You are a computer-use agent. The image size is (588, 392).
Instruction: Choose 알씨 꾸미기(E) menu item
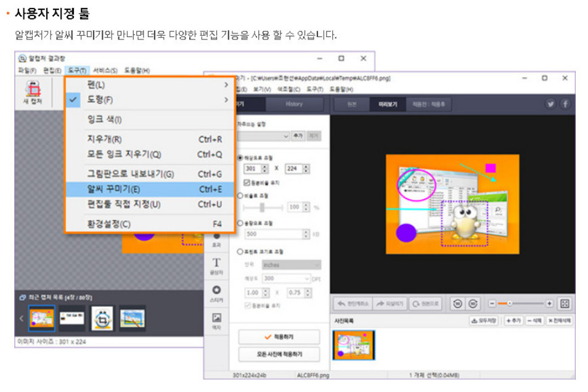click(150, 189)
